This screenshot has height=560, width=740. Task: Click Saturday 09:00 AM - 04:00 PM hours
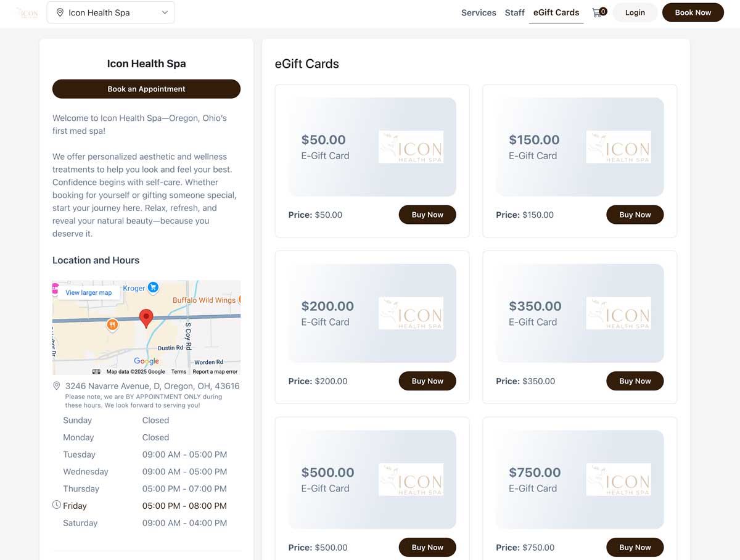[184, 523]
